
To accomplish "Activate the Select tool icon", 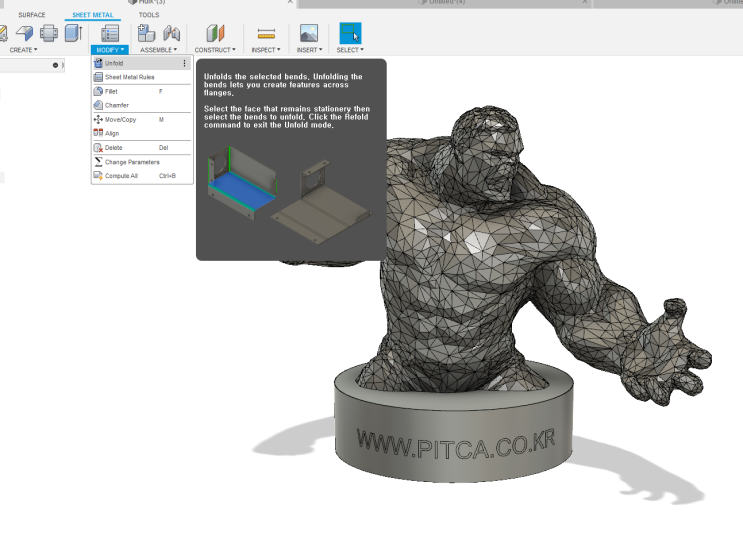I will pos(350,33).
